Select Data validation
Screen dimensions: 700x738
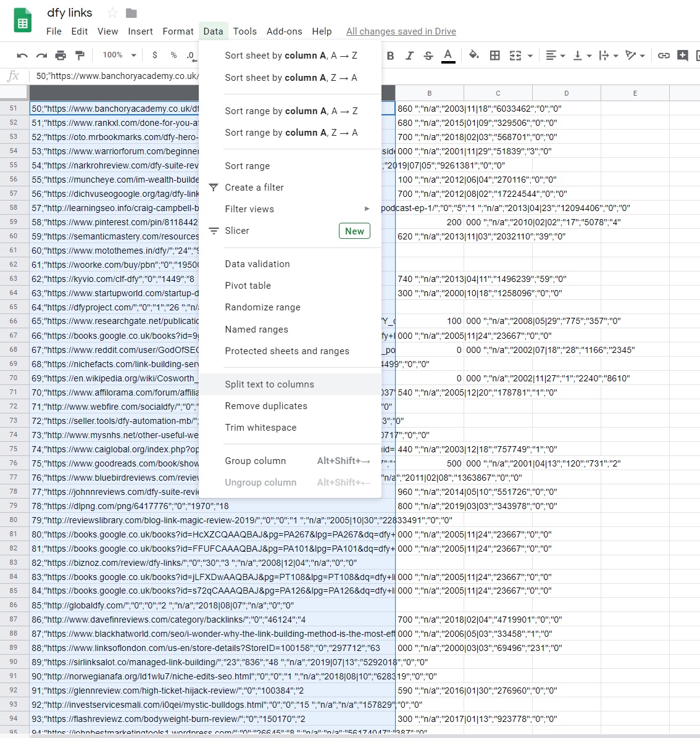tap(290, 264)
